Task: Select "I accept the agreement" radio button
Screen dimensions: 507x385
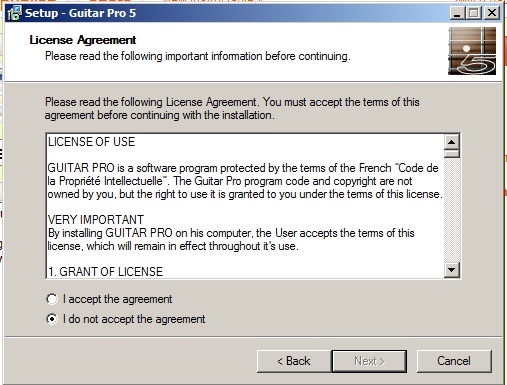Action: (x=52, y=299)
